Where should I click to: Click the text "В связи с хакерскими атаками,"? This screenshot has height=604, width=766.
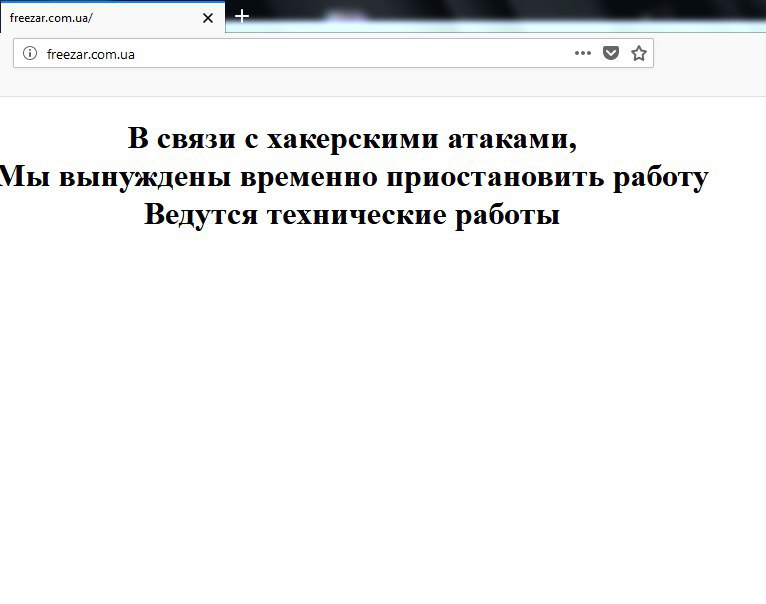[x=352, y=138]
